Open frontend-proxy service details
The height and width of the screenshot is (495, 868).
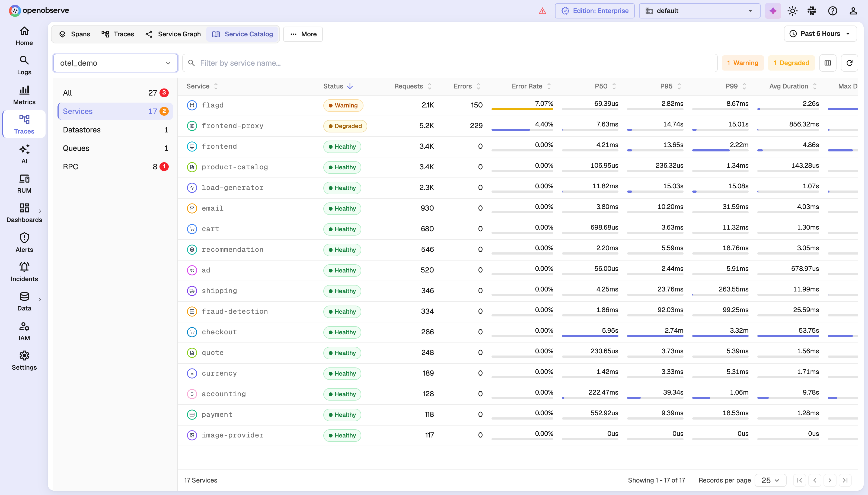(232, 126)
